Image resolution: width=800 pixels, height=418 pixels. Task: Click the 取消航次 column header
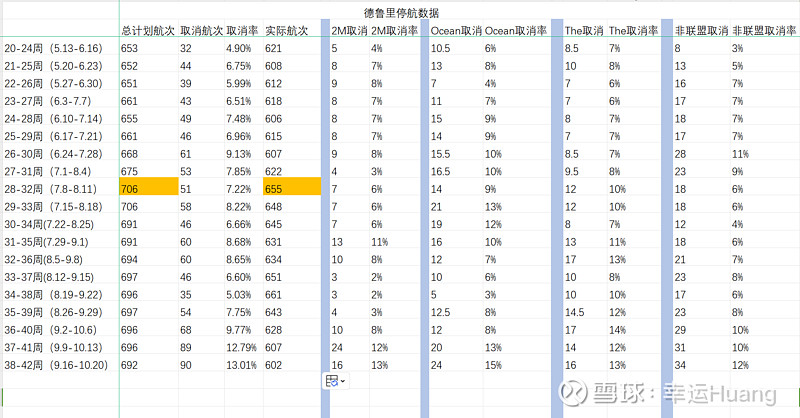[201, 31]
